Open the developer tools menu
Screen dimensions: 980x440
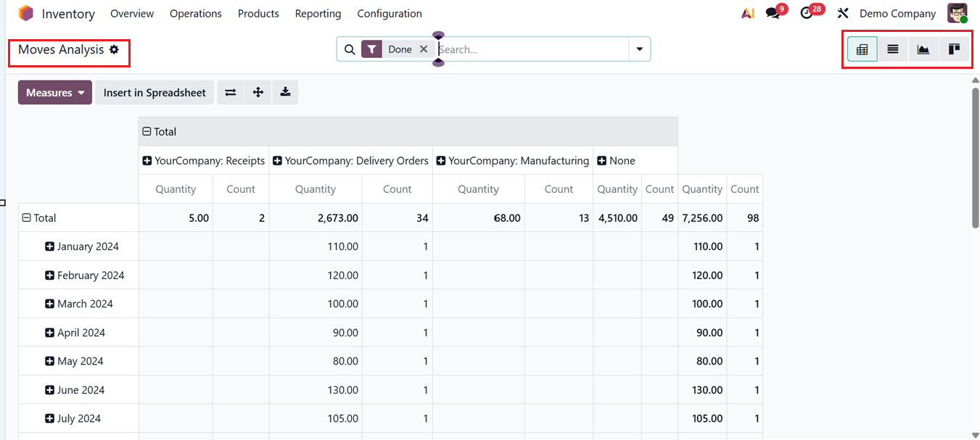(x=842, y=13)
